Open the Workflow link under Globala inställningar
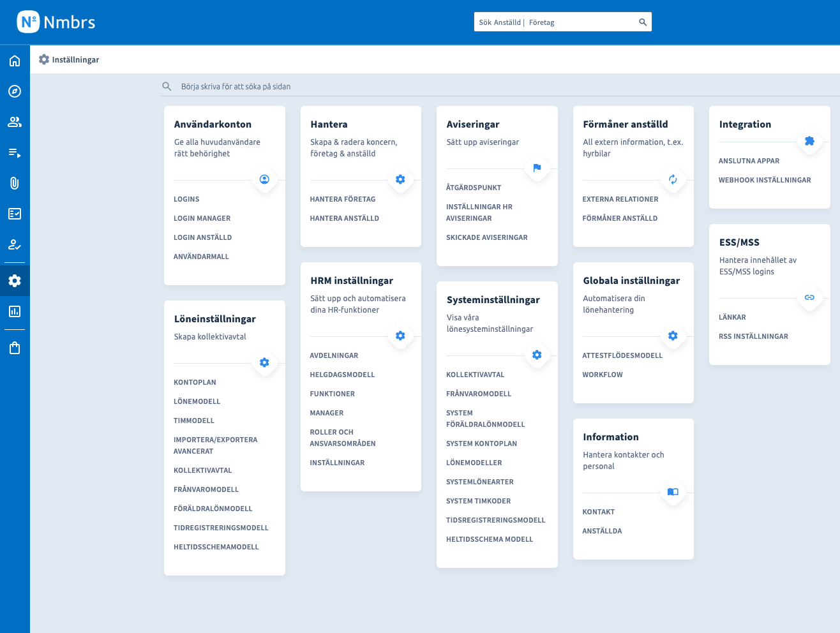840x633 pixels. 603,375
